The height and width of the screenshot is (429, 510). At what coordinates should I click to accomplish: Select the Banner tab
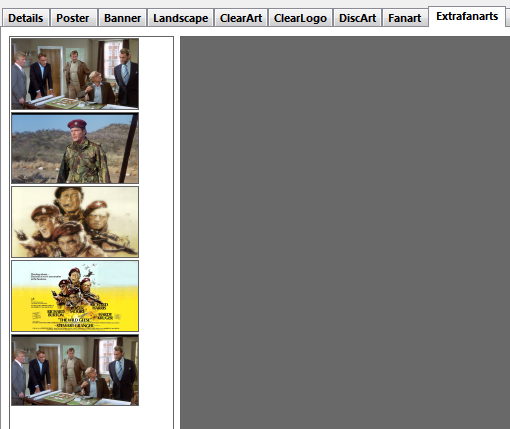(122, 18)
